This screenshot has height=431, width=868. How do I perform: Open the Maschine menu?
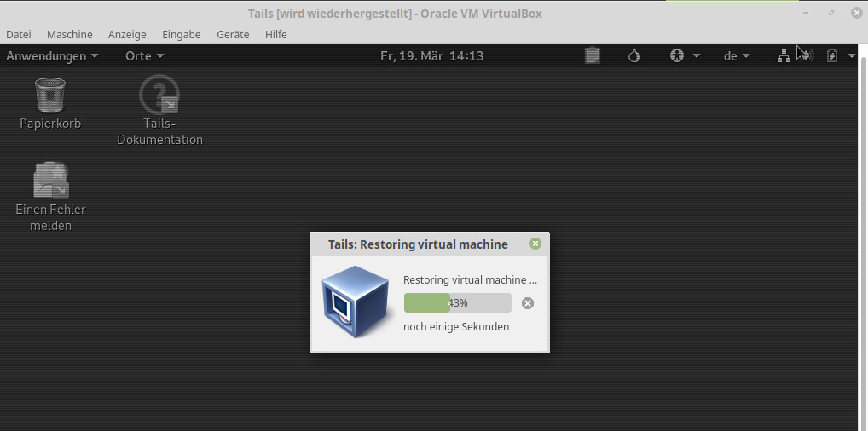[70, 34]
